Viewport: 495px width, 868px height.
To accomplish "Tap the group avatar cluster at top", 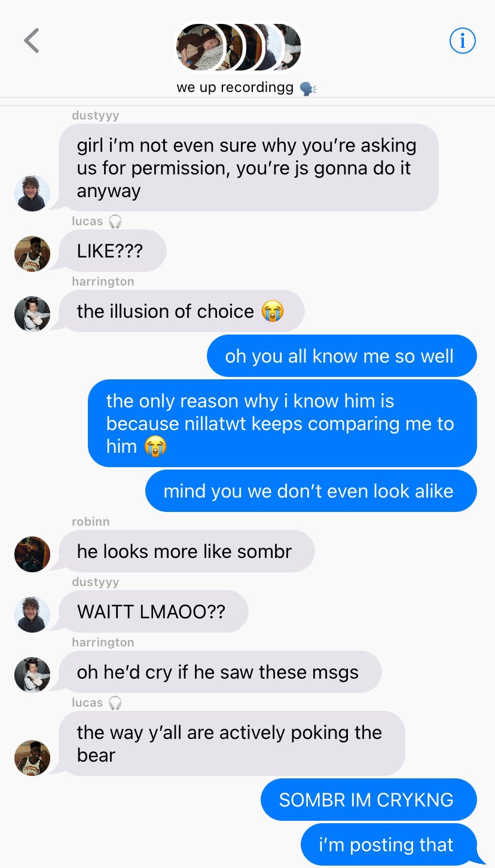I will [239, 47].
